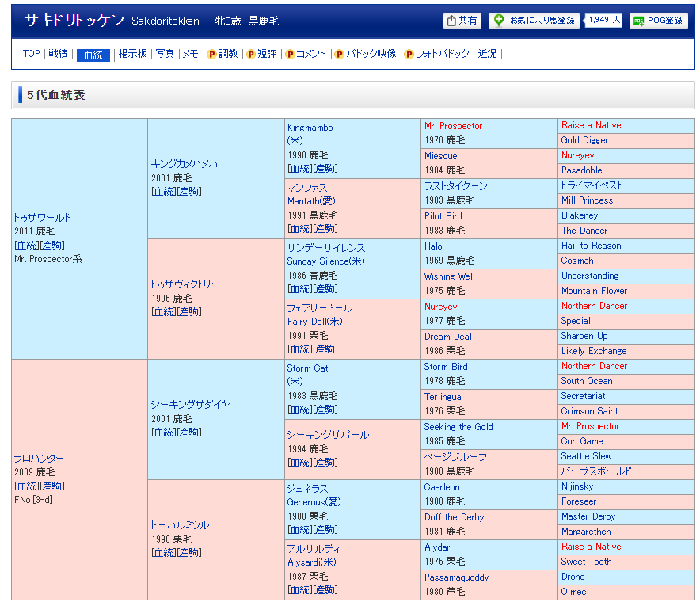Go to the 近況 tab
Screen dimensions: 700x606
[x=487, y=54]
